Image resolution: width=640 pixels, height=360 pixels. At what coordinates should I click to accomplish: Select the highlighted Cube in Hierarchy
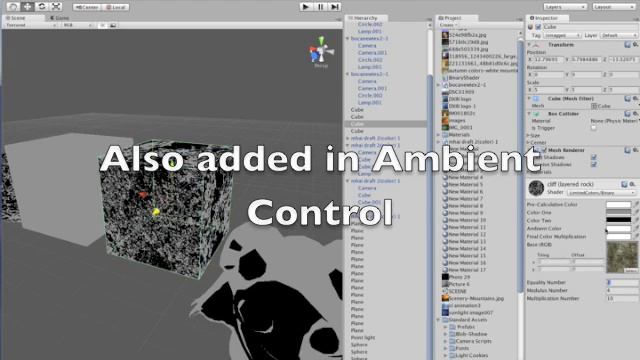[x=386, y=124]
